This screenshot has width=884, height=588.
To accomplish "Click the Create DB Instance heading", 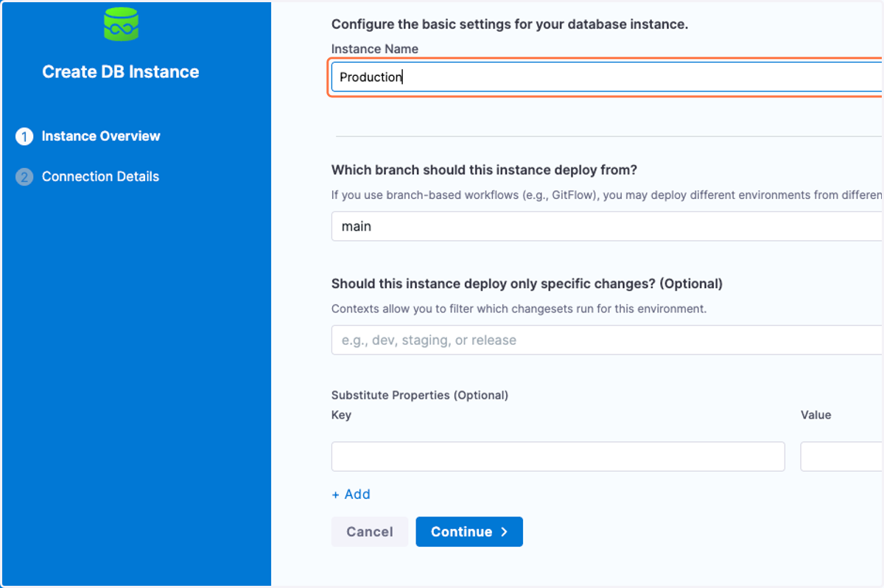I will pyautogui.click(x=121, y=72).
